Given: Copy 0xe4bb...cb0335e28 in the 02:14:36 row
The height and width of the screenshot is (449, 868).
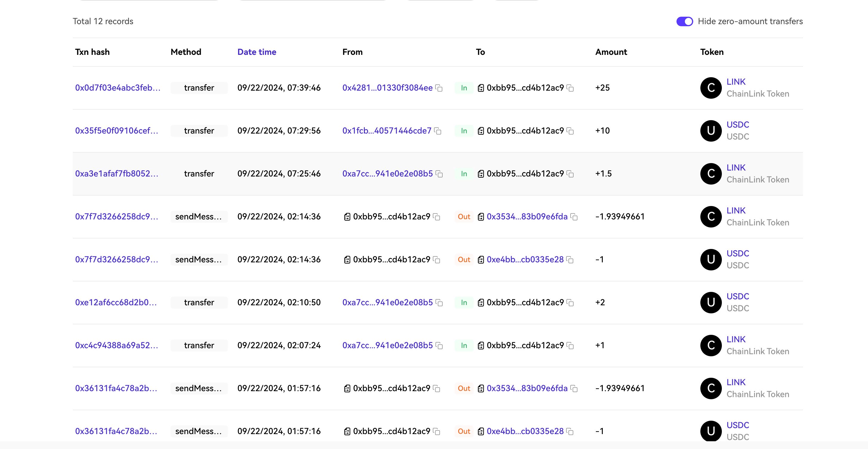Looking at the screenshot, I should 570,260.
